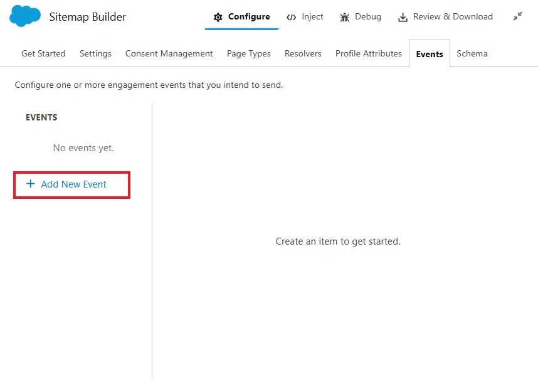The height and width of the screenshot is (392, 538).
Task: Click the 'No events yet.' text
Action: (83, 148)
